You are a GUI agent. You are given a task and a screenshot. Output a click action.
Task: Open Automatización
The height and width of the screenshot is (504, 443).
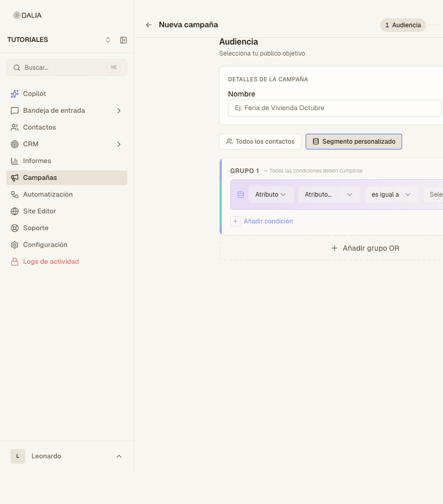67,195
